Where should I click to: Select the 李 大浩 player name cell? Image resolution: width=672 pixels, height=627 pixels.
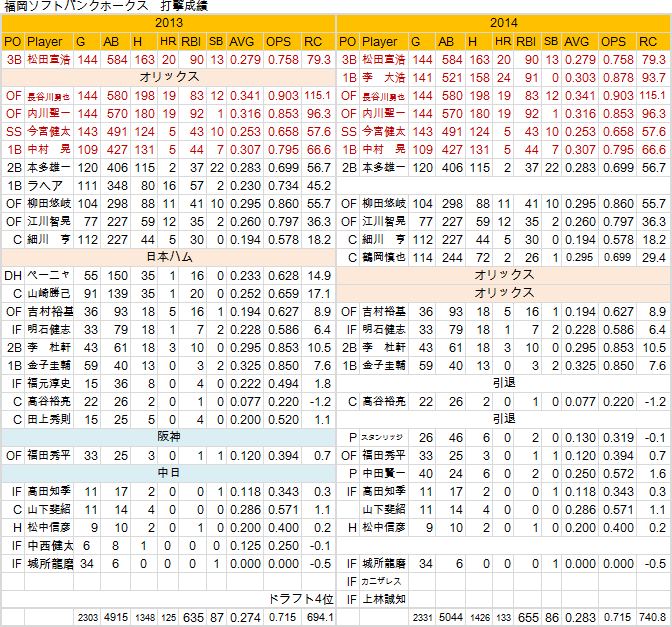click(384, 78)
